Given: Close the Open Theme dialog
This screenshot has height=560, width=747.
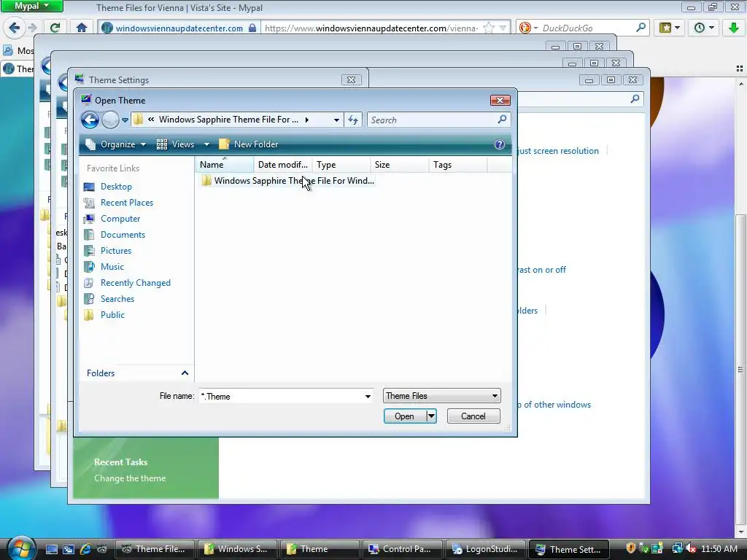Looking at the screenshot, I should pos(500,100).
